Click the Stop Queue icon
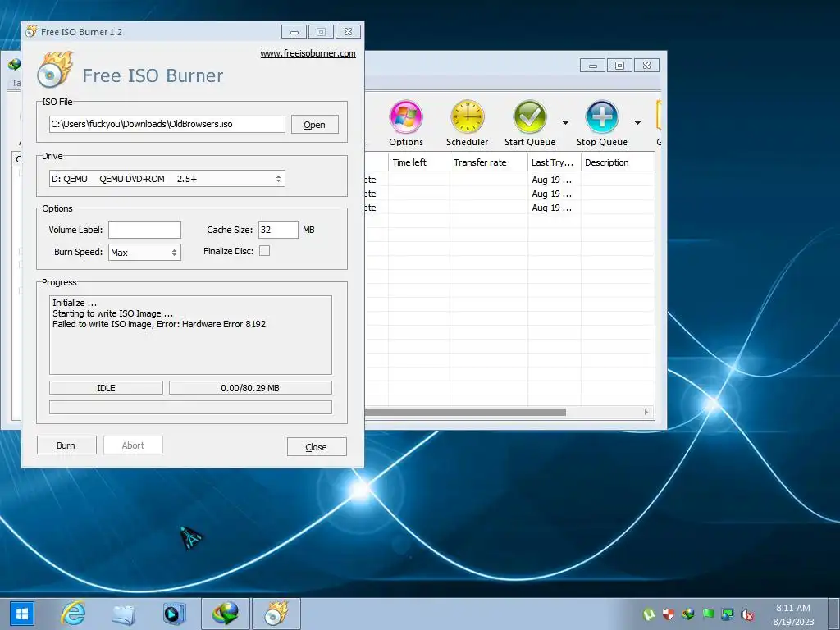The width and height of the screenshot is (840, 630). pyautogui.click(x=601, y=116)
